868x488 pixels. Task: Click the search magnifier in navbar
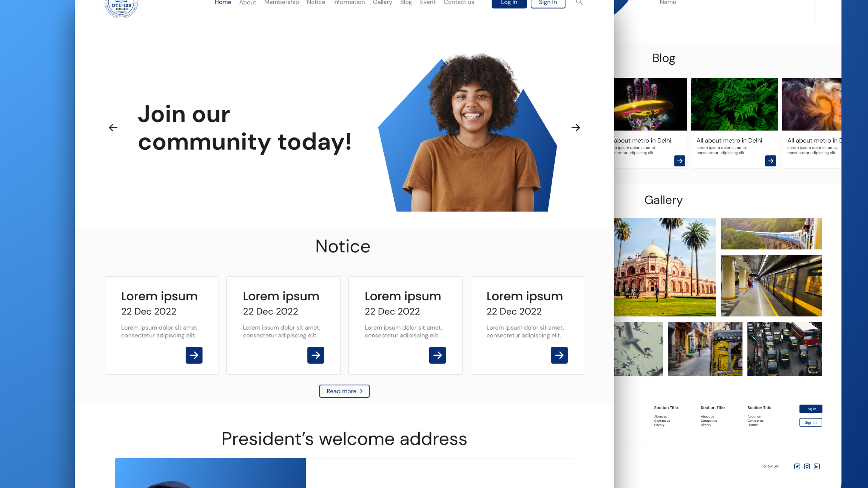[x=579, y=2]
